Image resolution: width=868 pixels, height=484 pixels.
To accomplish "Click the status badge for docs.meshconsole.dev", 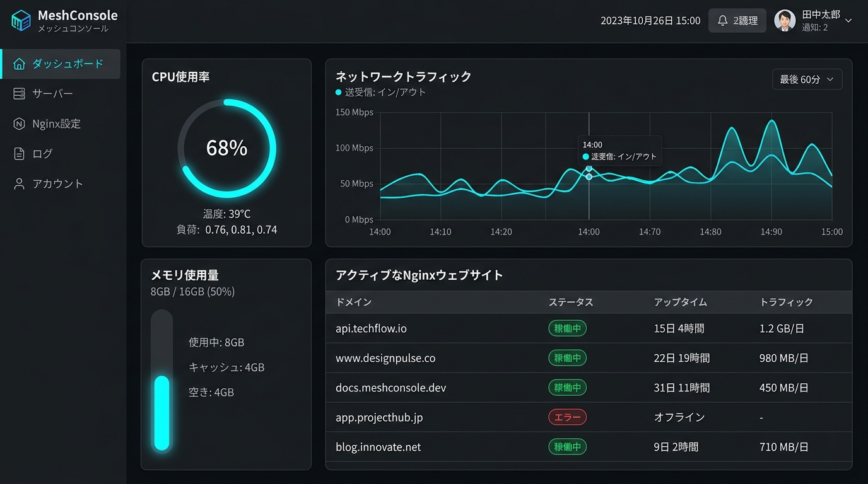I will pyautogui.click(x=567, y=388).
